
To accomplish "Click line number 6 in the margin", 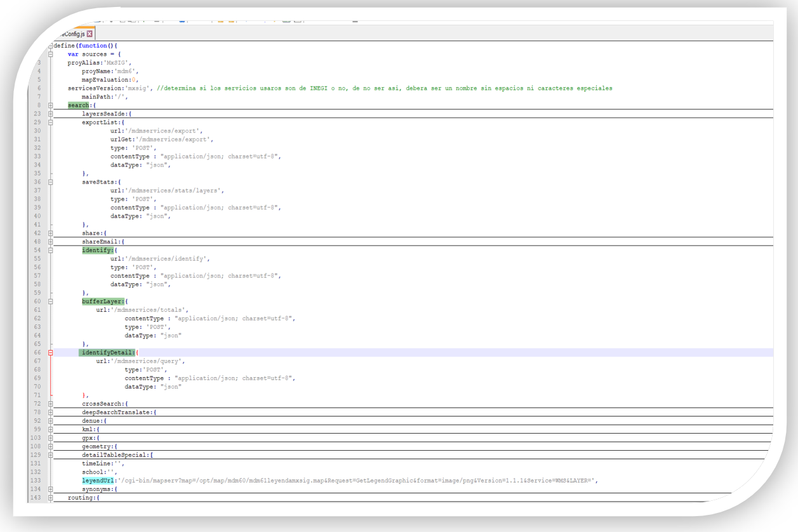I will pyautogui.click(x=39, y=88).
